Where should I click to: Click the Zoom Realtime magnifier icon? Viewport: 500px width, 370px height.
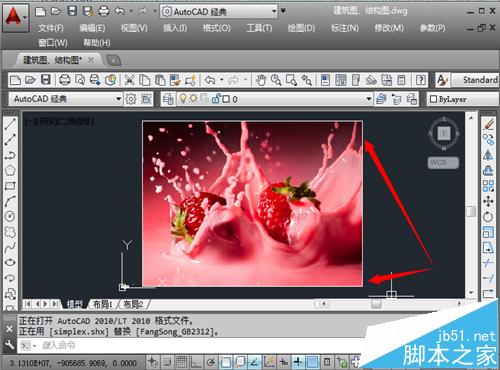pos(276,80)
